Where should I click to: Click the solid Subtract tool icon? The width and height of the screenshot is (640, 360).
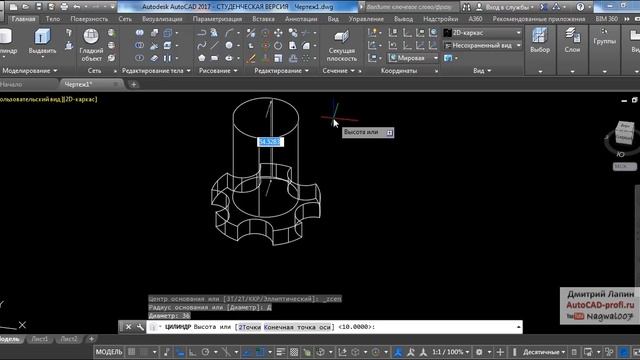pyautogui.click(x=140, y=45)
